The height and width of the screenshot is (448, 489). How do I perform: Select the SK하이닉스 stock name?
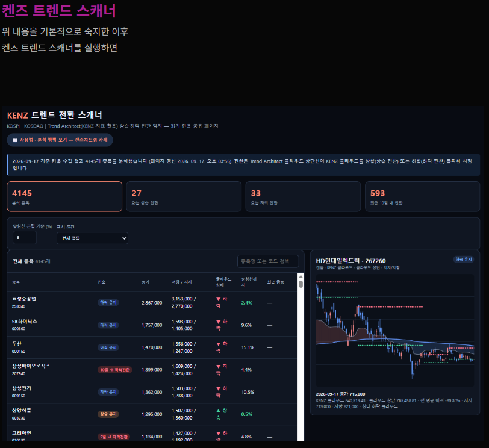[x=24, y=322]
